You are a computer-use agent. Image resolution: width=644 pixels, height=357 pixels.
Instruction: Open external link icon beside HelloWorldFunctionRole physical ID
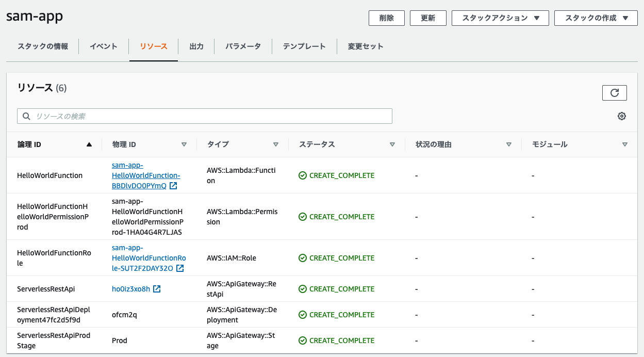(x=180, y=268)
